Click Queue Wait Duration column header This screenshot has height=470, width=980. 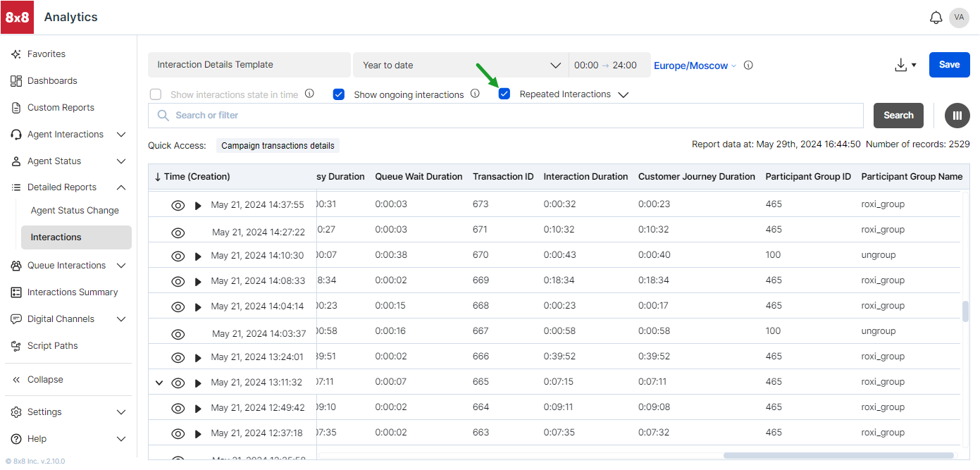418,177
